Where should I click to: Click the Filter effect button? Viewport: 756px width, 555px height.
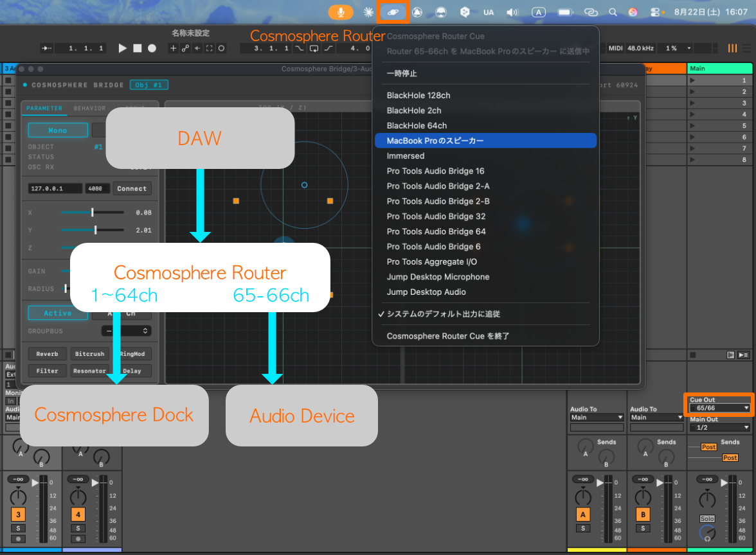coord(48,371)
